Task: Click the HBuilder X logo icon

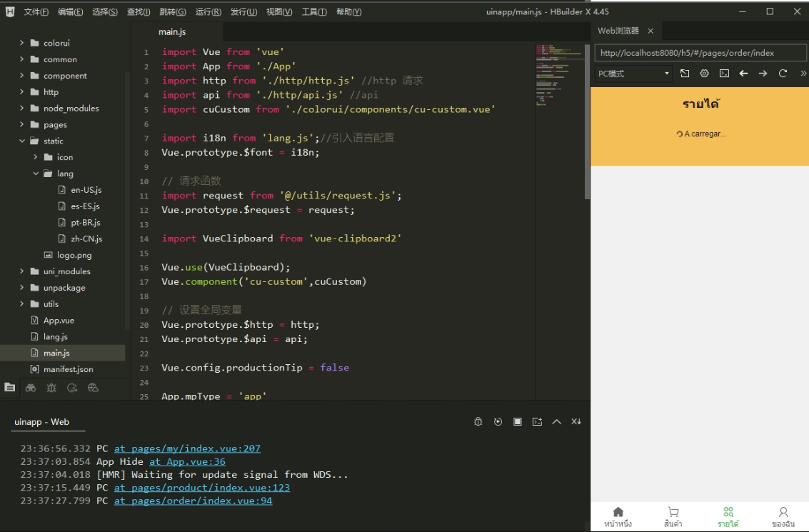Action: click(10, 11)
